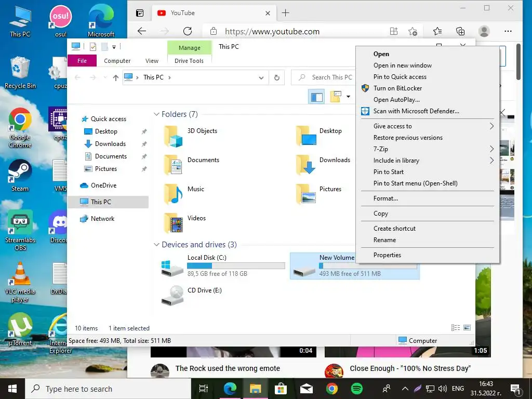
Task: Open Microsoft Store from the taskbar
Action: coord(281,389)
